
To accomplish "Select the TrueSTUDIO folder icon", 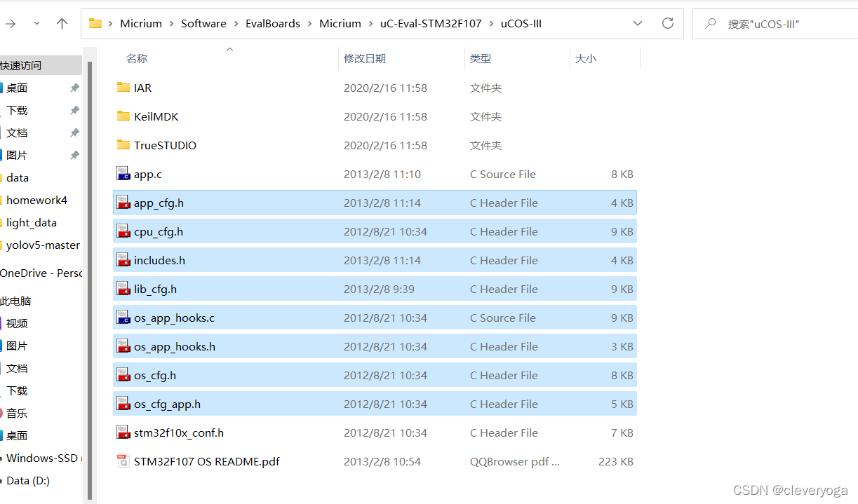I will click(123, 145).
